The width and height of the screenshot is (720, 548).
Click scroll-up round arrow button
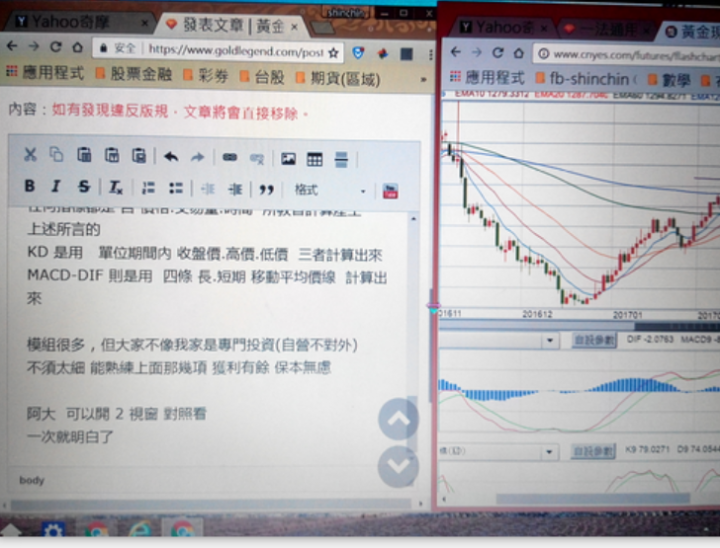(398, 418)
